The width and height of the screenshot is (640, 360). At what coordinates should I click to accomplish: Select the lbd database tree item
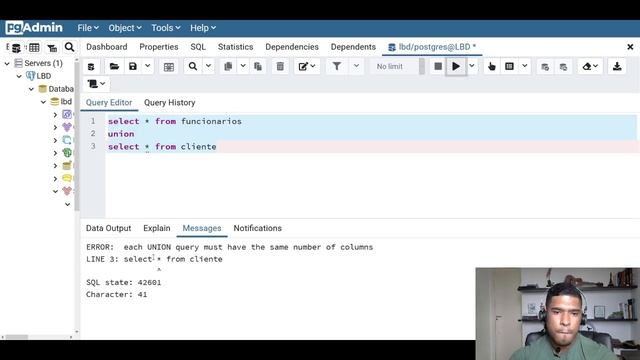(66, 102)
